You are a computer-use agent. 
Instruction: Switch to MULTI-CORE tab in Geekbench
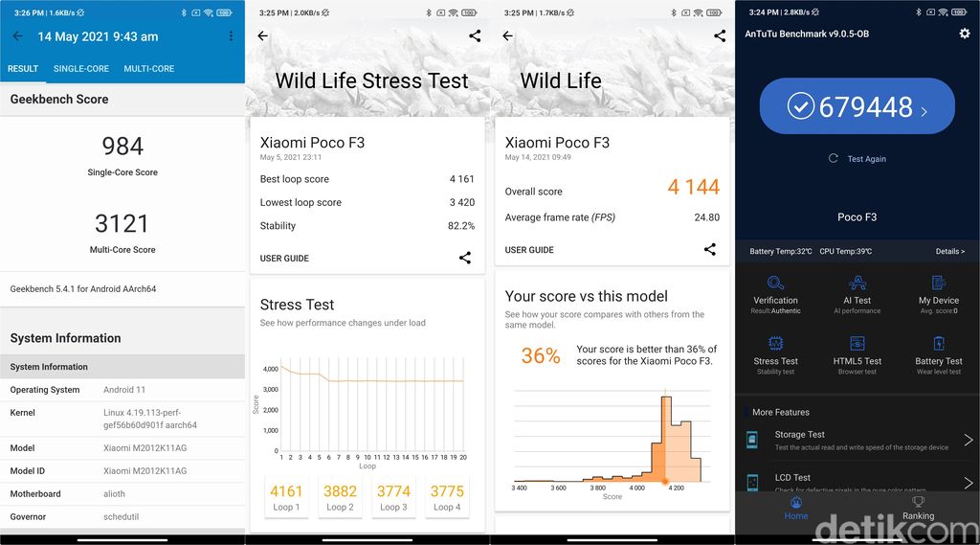(148, 69)
